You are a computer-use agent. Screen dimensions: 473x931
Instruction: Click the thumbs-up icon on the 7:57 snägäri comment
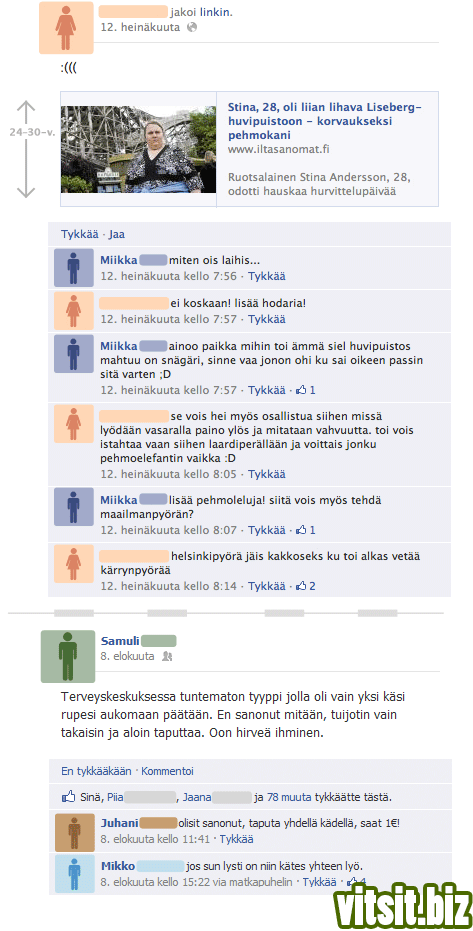(301, 390)
